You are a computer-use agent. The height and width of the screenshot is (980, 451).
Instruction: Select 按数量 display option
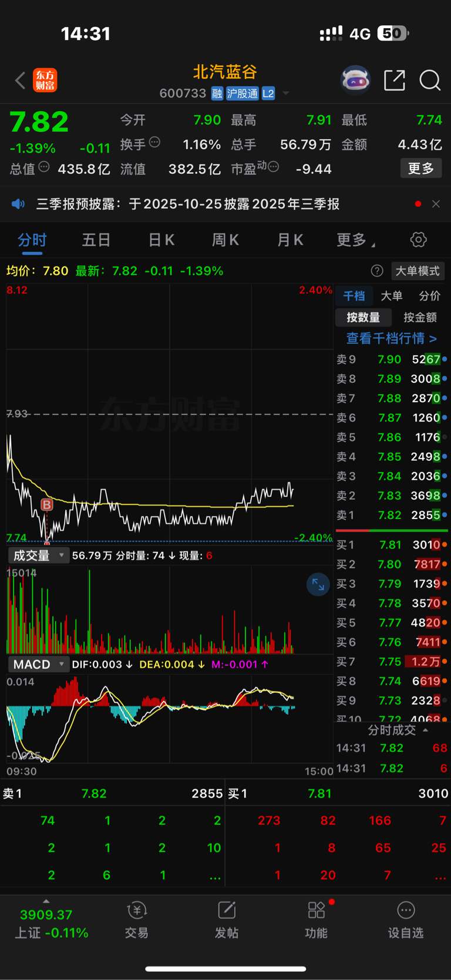coord(363,318)
